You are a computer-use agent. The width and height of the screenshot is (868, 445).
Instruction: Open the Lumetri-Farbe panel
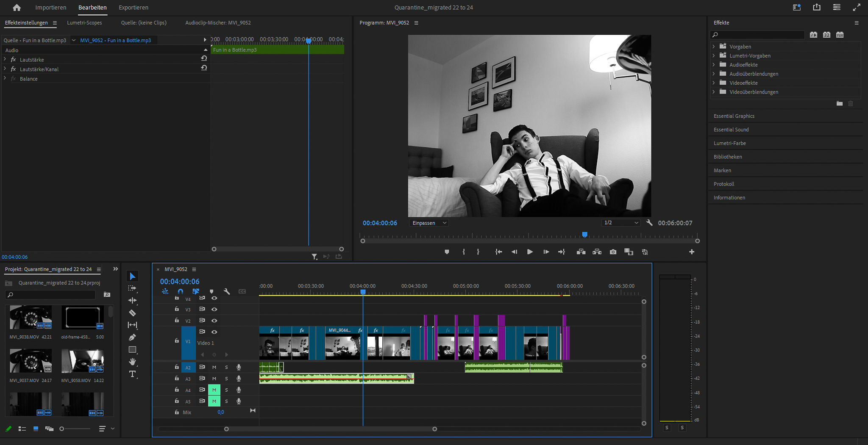(729, 143)
